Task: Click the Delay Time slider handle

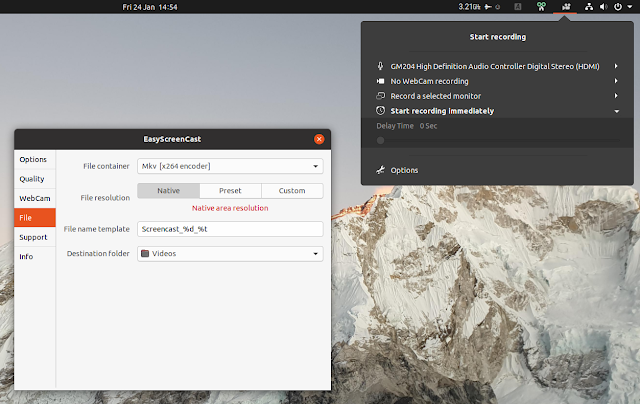Action: (x=380, y=141)
